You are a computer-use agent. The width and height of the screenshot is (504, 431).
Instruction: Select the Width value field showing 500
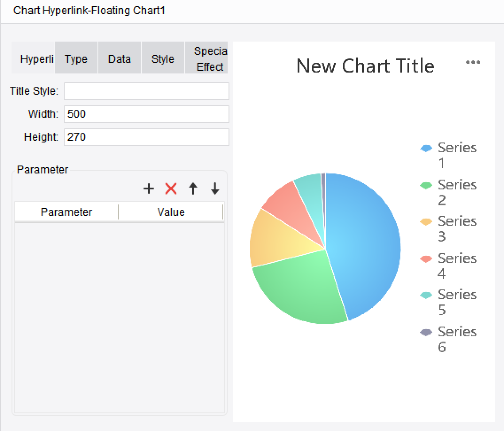pyautogui.click(x=146, y=114)
